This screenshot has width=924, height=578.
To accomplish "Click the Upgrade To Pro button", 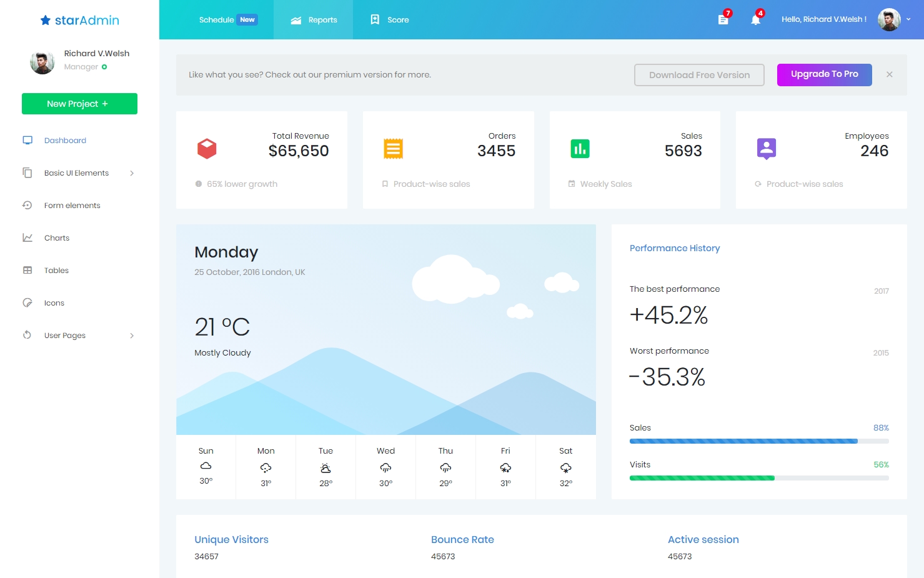I will (x=824, y=74).
